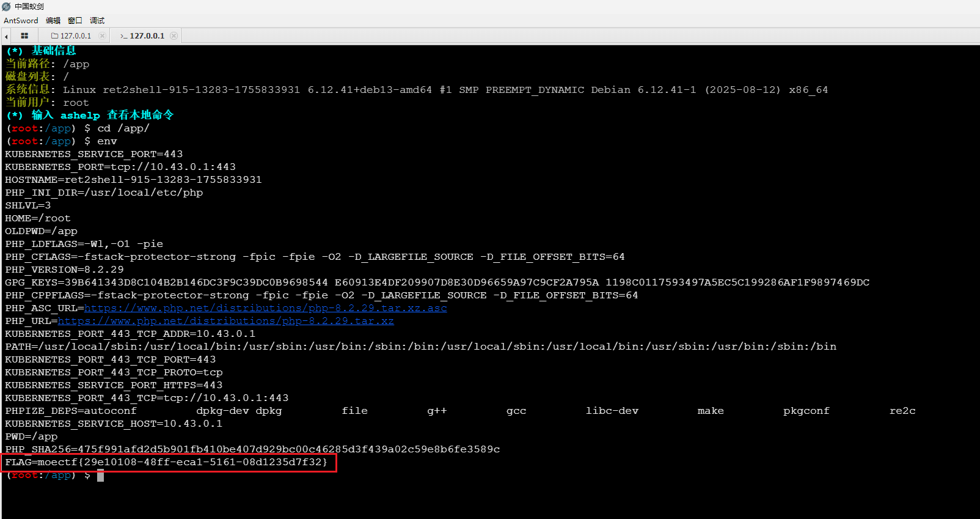Switch to the file manager 127.0.0.1 tab label
Image resolution: width=980 pixels, height=519 pixels.
click(x=76, y=36)
